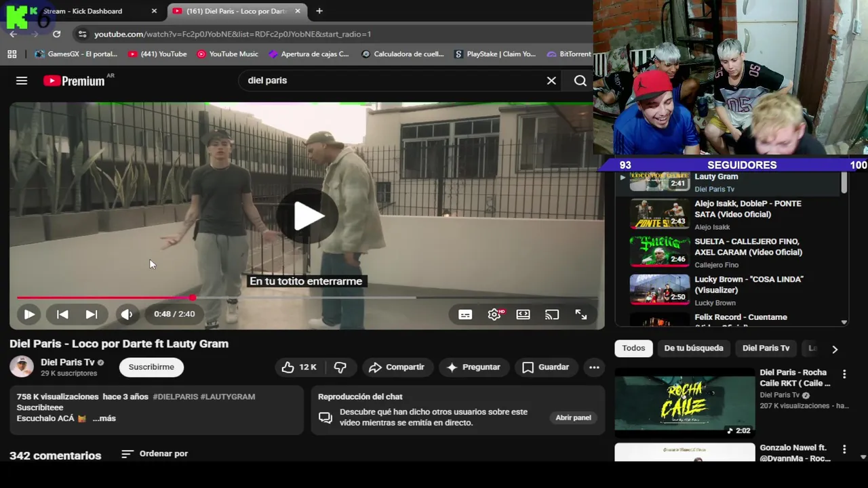
Task: Subscribe with the Suscribirme button
Action: pyautogui.click(x=151, y=367)
